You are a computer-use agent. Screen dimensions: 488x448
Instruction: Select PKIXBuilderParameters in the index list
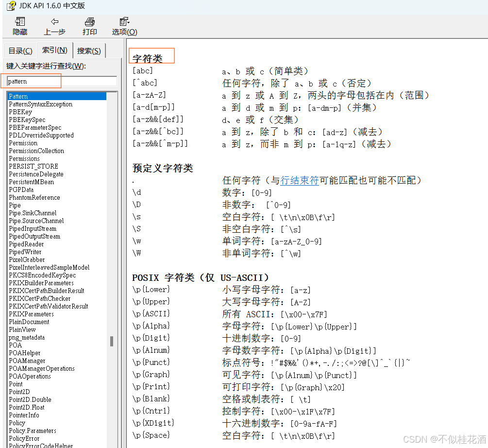pyautogui.click(x=41, y=283)
